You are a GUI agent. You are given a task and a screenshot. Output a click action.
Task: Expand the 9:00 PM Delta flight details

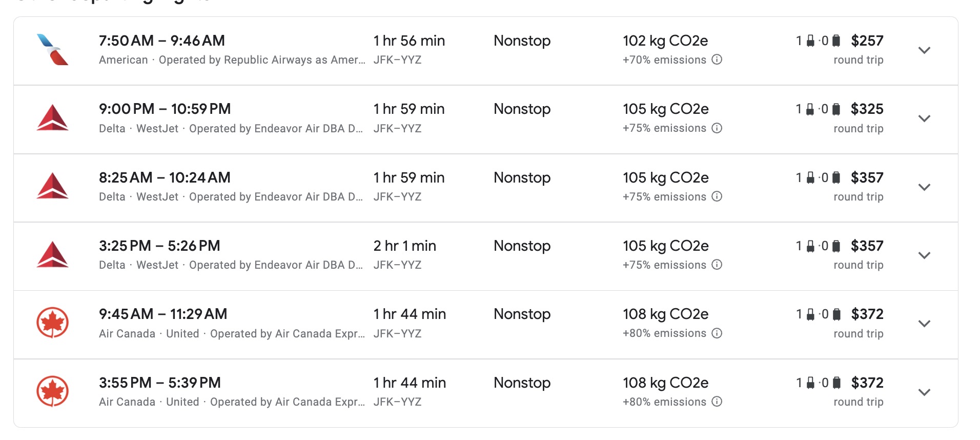925,118
